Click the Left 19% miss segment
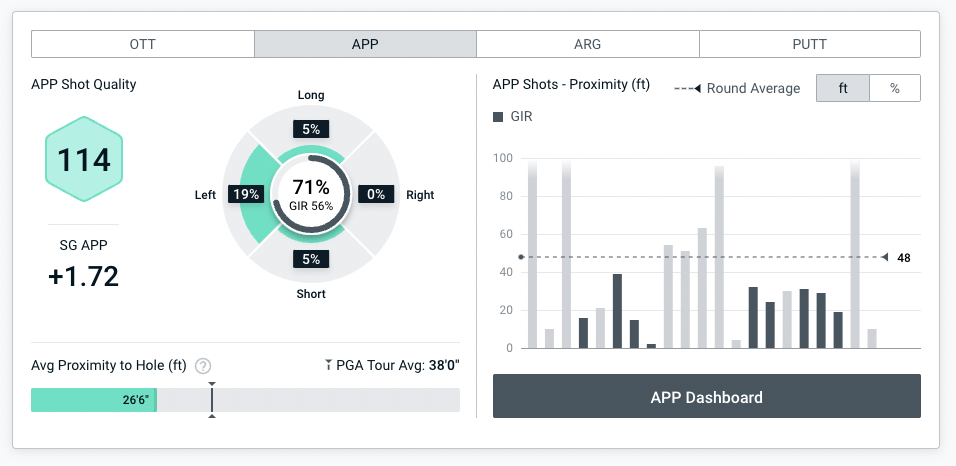956x466 pixels. (x=245, y=194)
